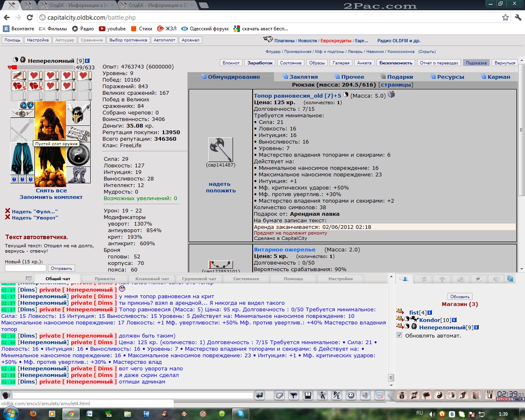Click the teal cloak equipment slot
The width and height of the screenshot is (525, 420).
22,159
